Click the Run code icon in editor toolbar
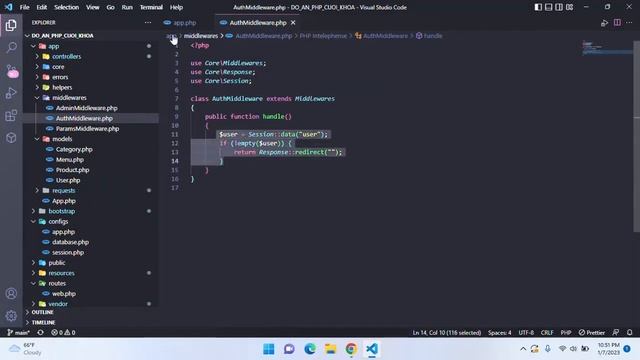 pos(604,23)
